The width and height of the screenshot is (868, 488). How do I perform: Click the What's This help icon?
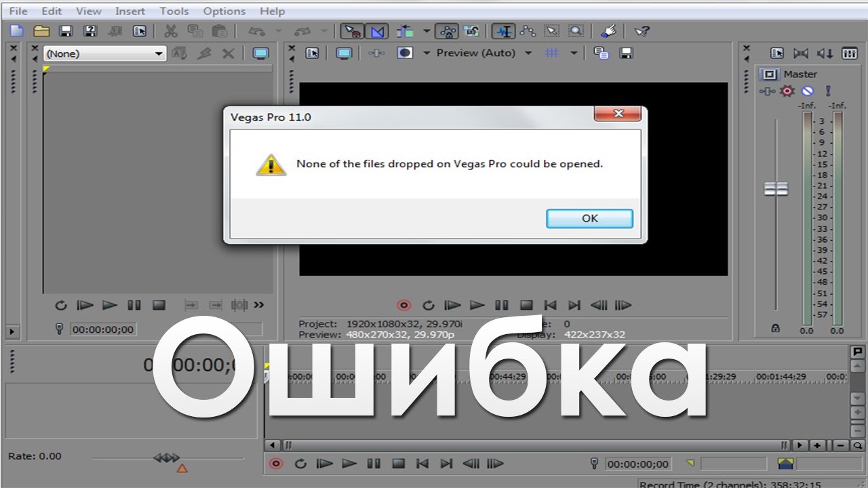(642, 30)
